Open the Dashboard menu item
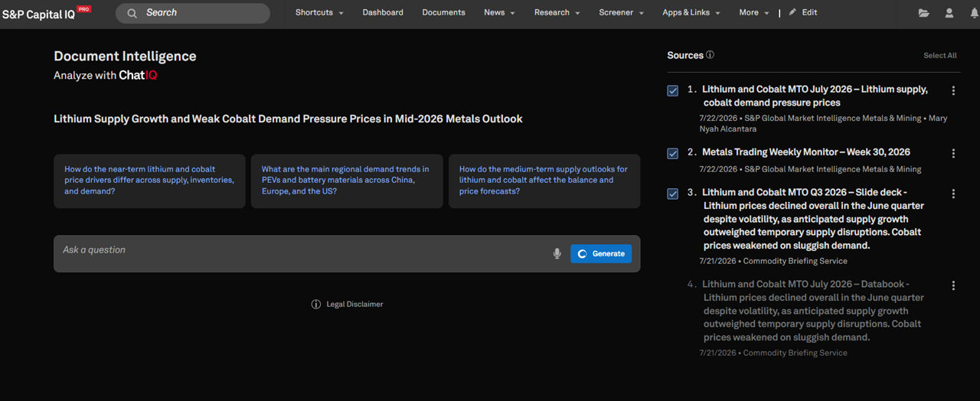Screen dimensions: 980x401 383,12
